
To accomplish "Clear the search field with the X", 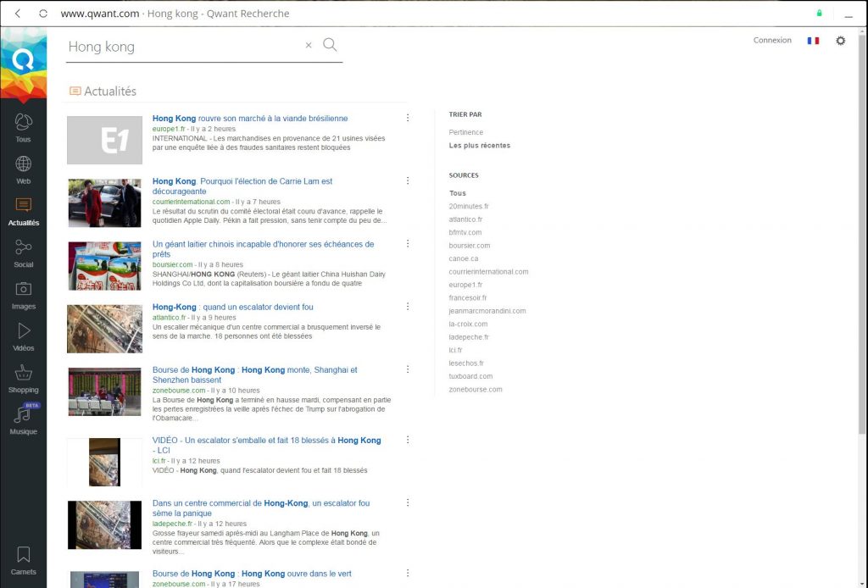I will click(x=309, y=46).
